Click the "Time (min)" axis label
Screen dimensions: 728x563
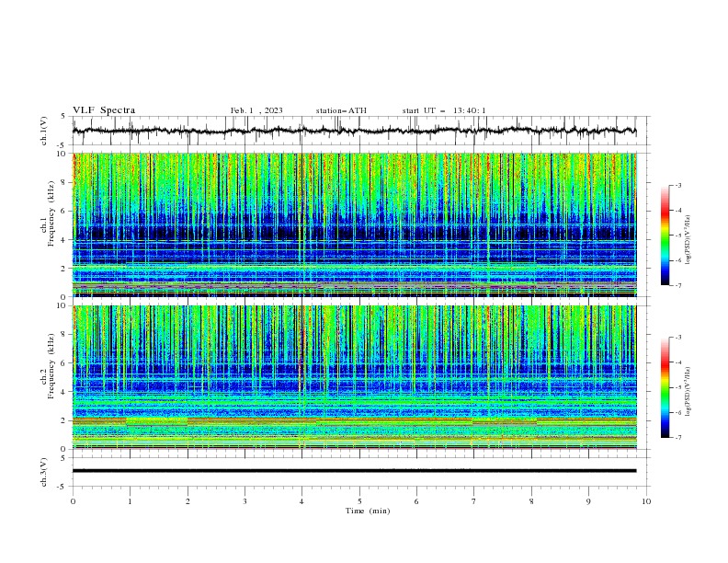pyautogui.click(x=368, y=511)
